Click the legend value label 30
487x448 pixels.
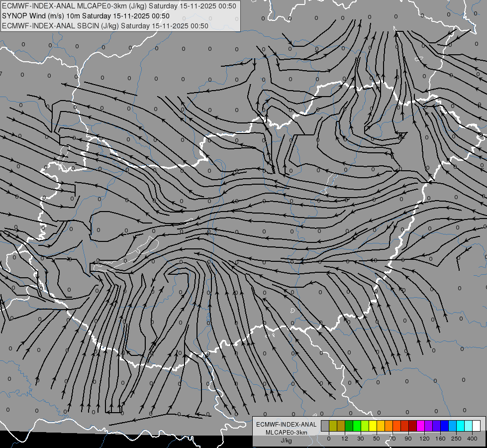[x=361, y=439]
